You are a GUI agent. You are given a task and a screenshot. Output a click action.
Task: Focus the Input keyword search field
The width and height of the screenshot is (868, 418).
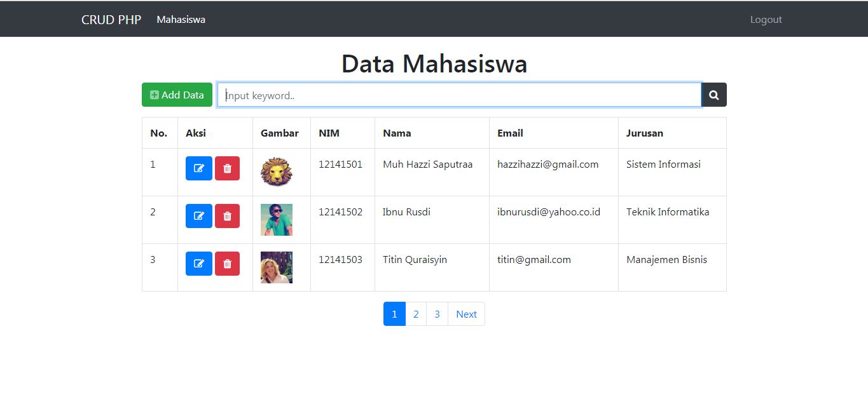tap(458, 95)
